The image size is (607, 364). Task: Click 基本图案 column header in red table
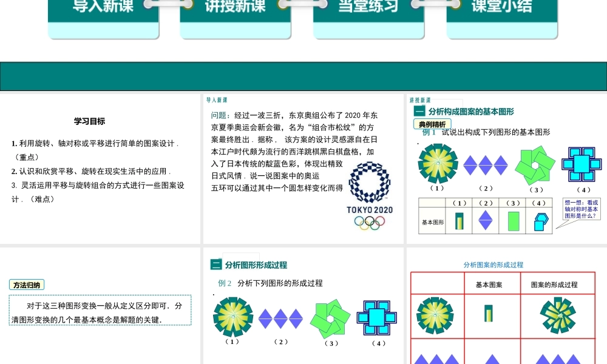[x=489, y=285]
